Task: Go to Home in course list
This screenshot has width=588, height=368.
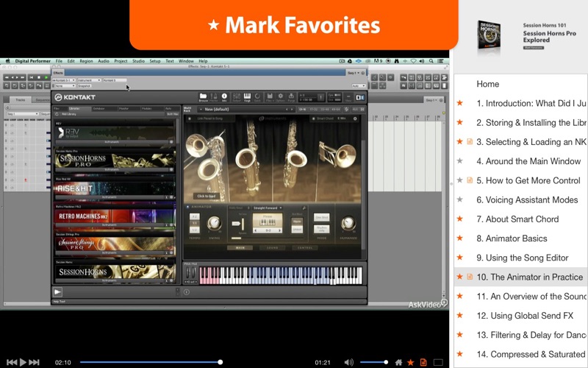Action: tap(487, 84)
